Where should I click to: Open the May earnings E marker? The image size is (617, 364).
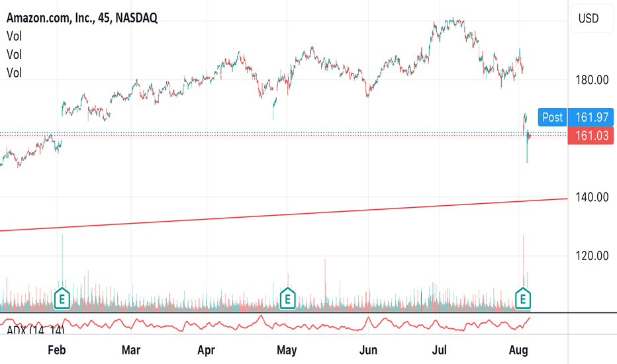coord(287,298)
